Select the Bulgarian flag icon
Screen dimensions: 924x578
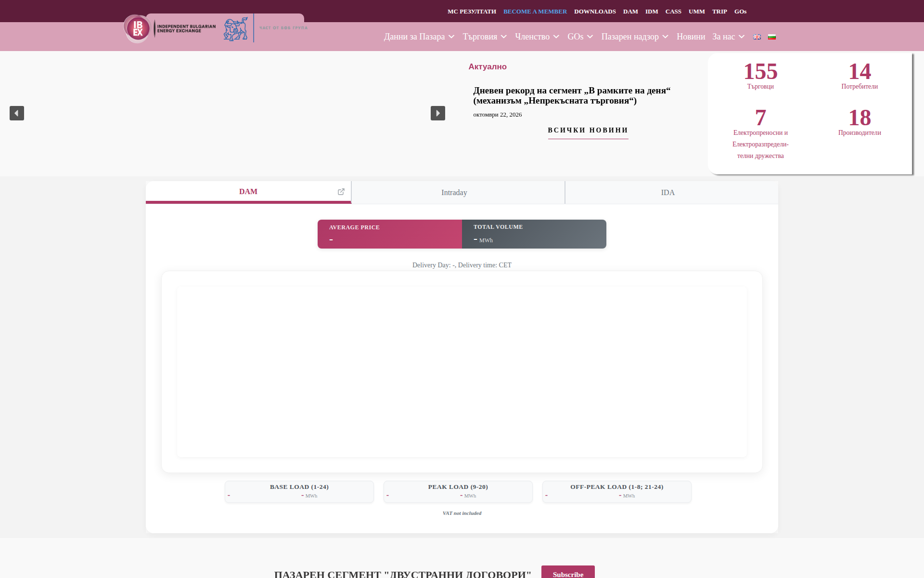pyautogui.click(x=772, y=37)
